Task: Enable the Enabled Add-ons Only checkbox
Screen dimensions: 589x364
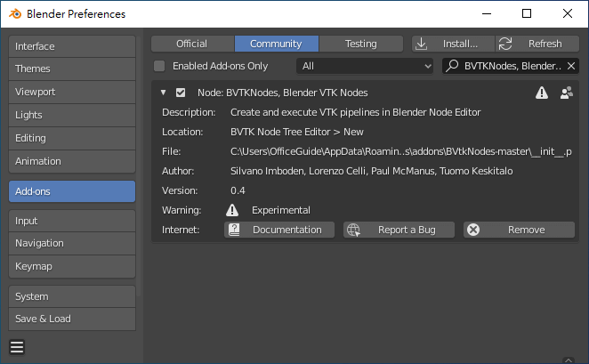Action: pos(159,66)
